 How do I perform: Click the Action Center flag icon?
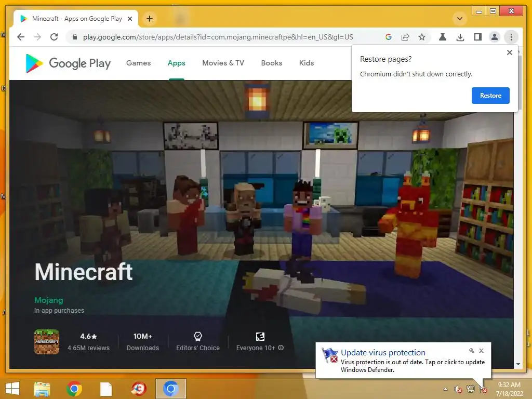[483, 389]
